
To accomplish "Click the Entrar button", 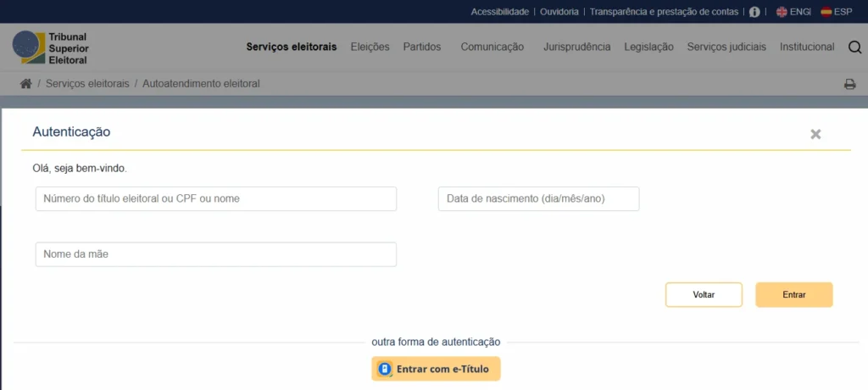I will click(793, 295).
